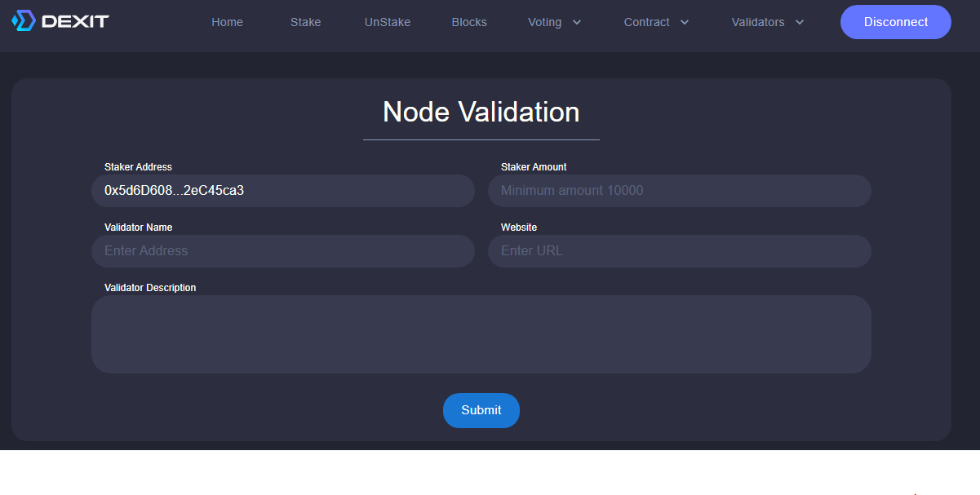Click the Node Validation heading
This screenshot has width=980, height=495.
point(481,112)
